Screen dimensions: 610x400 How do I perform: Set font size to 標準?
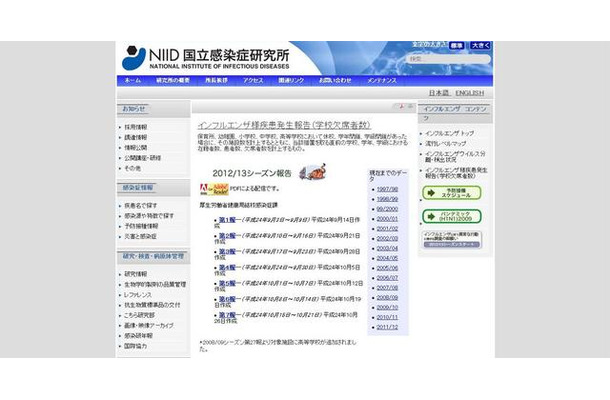(457, 46)
